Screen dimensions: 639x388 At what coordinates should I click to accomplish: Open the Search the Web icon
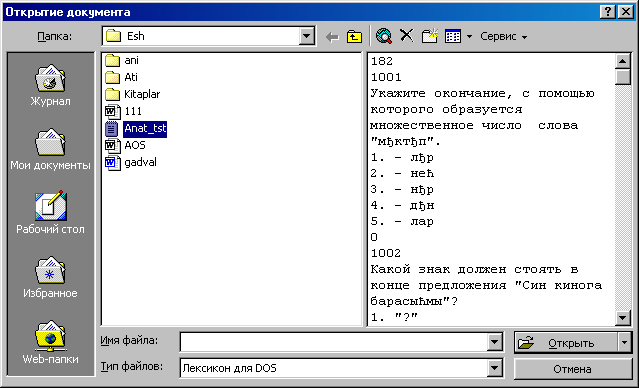click(x=384, y=36)
